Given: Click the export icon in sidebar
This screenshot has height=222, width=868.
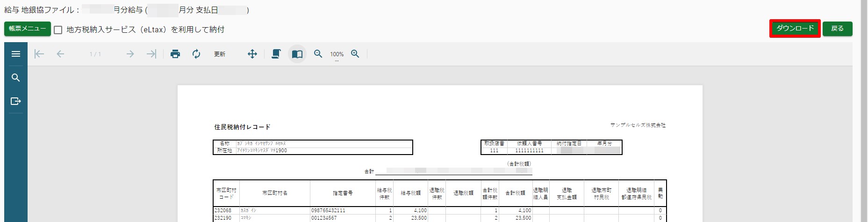Looking at the screenshot, I should point(15,101).
